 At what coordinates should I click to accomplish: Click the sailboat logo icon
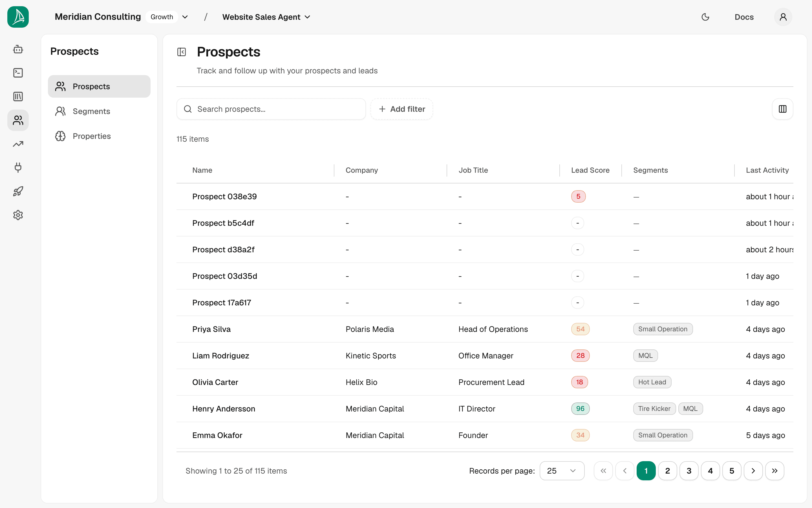(18, 17)
